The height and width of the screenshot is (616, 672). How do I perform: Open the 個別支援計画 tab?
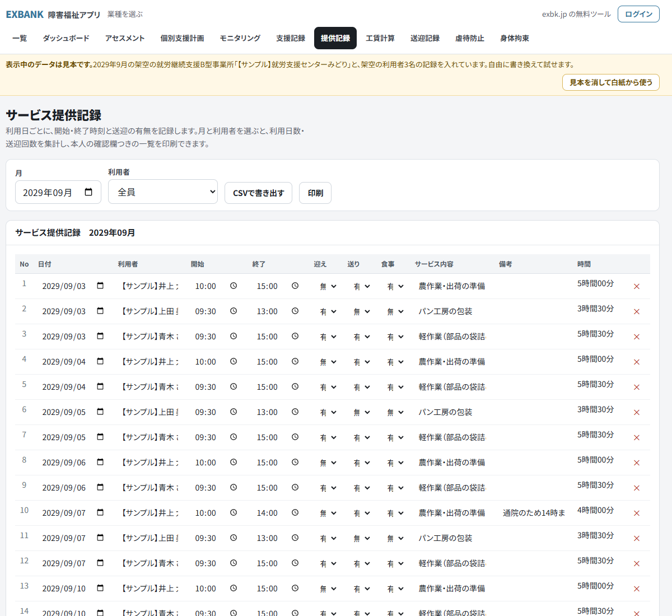(x=182, y=38)
